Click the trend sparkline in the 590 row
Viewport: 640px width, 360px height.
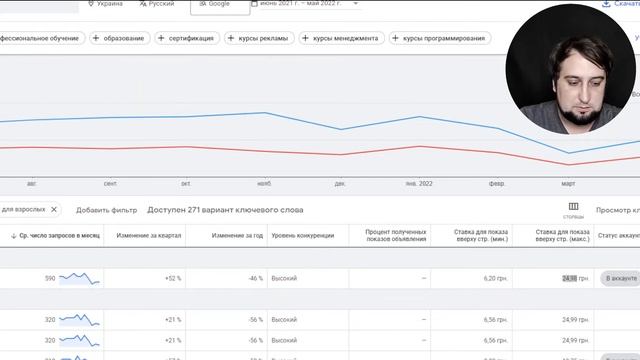79,278
